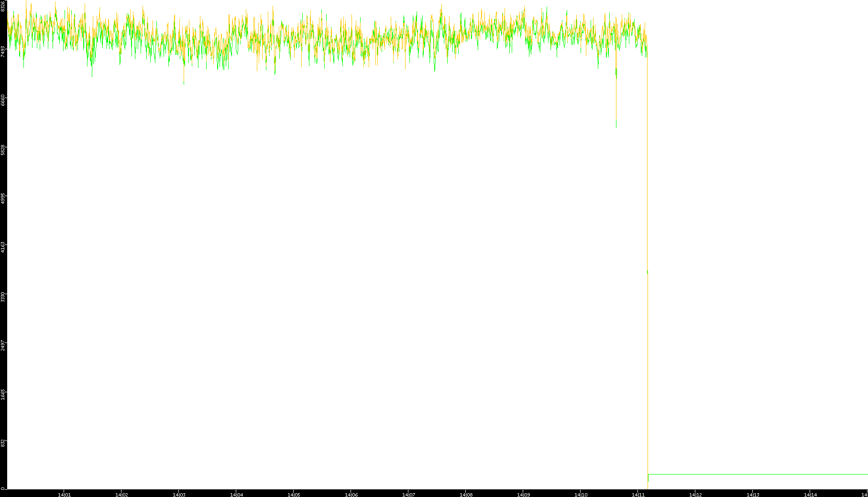Click the 4995 y-axis value label
The image size is (868, 497).
(3, 199)
